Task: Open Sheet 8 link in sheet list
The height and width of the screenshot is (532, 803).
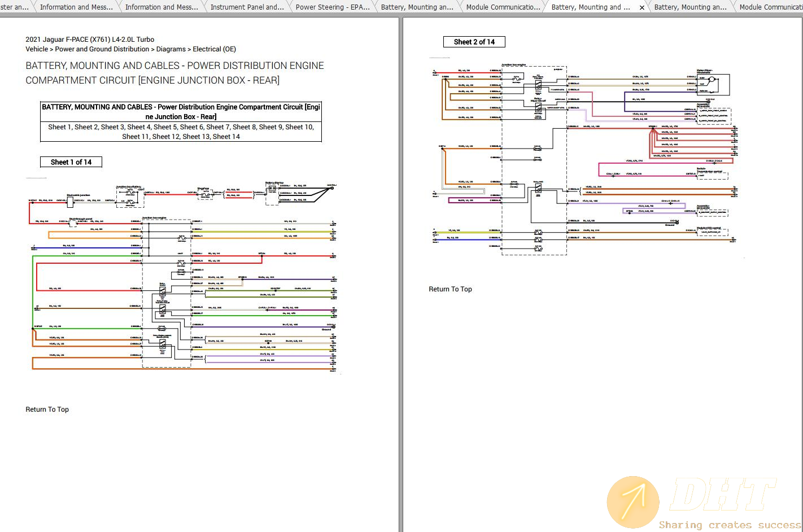Action: (x=244, y=127)
